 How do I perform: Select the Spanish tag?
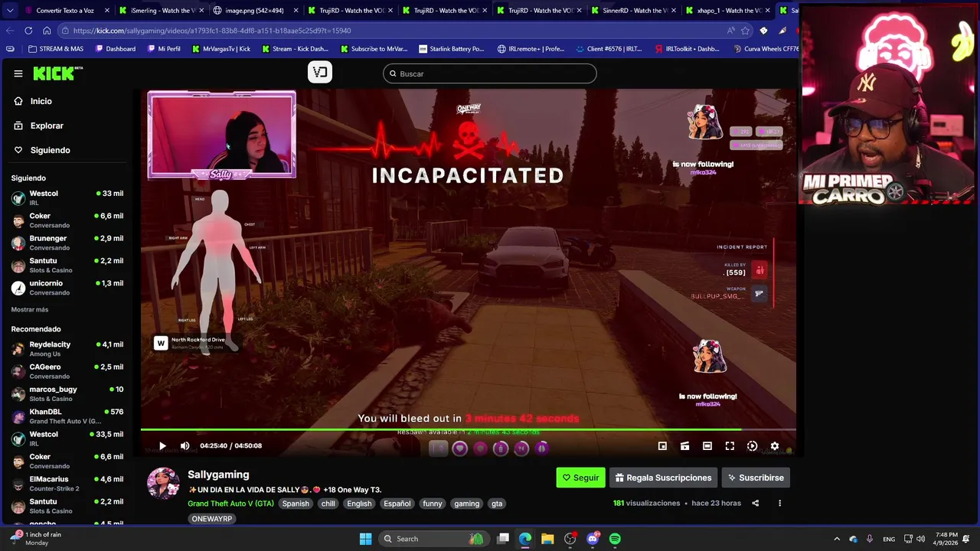point(296,504)
